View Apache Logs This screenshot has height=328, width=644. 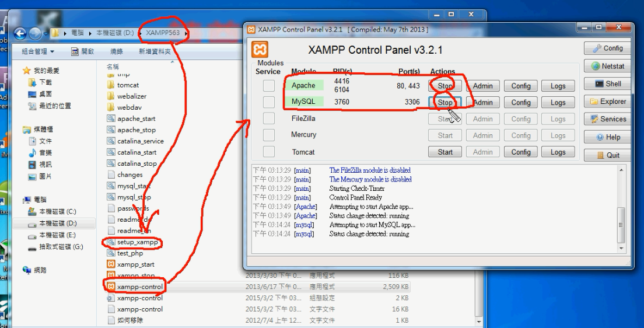tap(558, 86)
